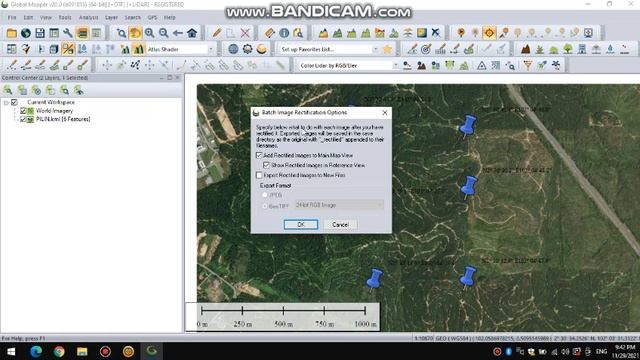The width and height of the screenshot is (640, 360).
Task: Click the online data globe icon
Action: [26, 33]
